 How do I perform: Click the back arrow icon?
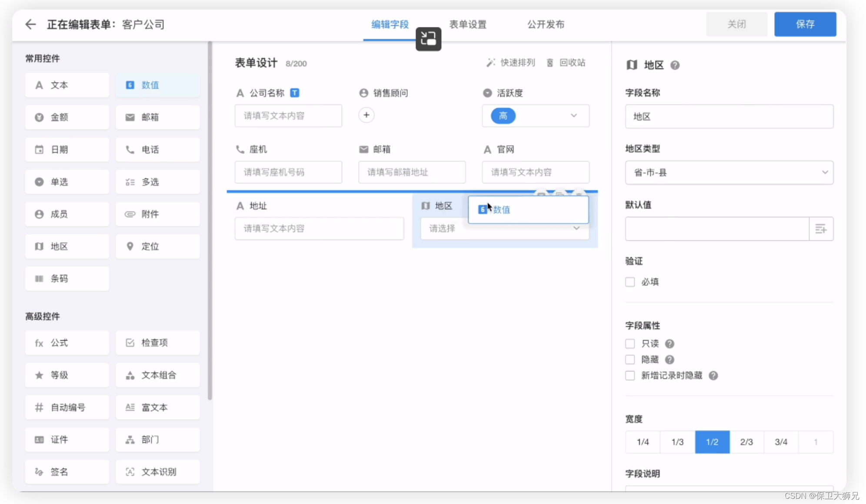click(x=30, y=24)
